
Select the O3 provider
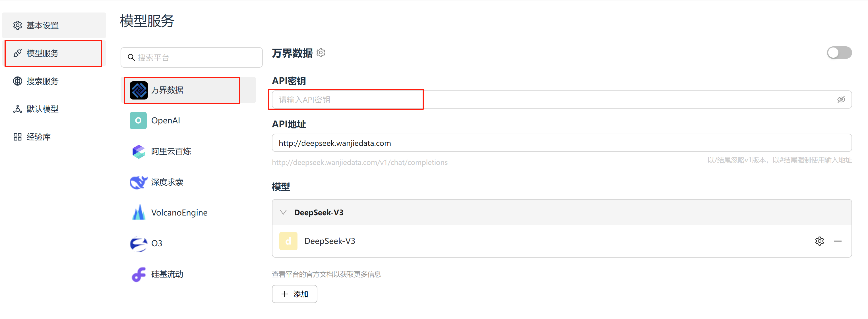pos(188,243)
